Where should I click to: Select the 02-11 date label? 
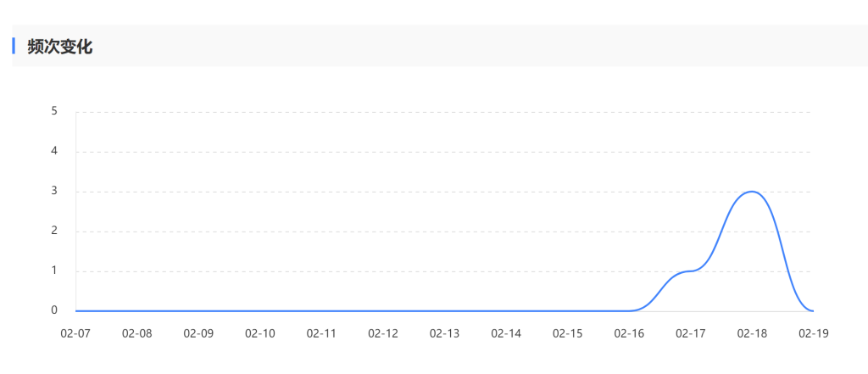click(321, 334)
